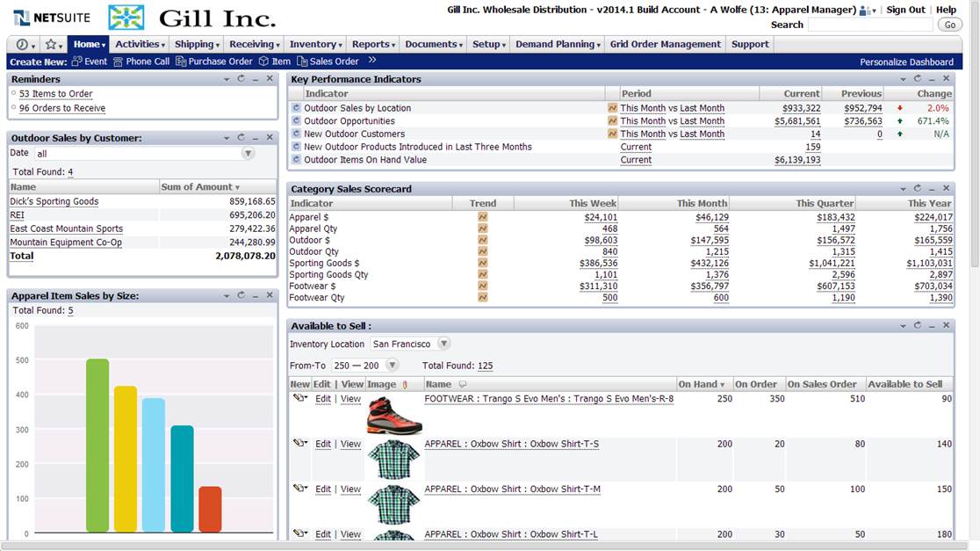Click trend graph icon for Outdoor Opportunities
Screen dimensions: 980x551
click(x=613, y=120)
